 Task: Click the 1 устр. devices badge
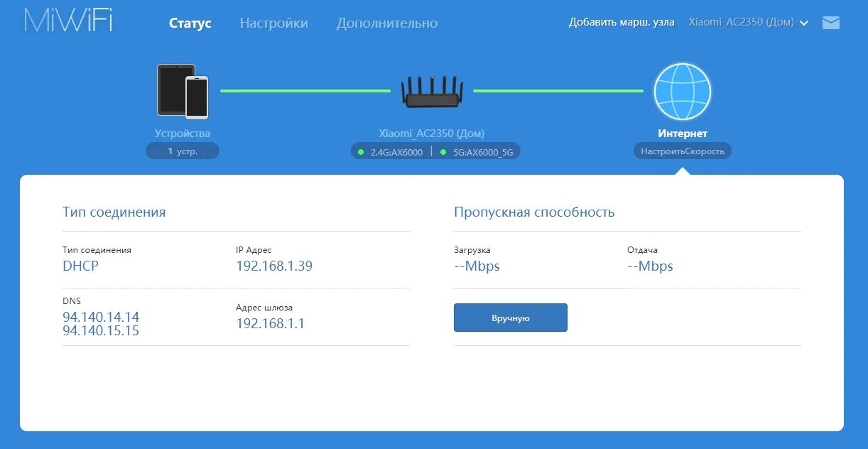[x=183, y=151]
